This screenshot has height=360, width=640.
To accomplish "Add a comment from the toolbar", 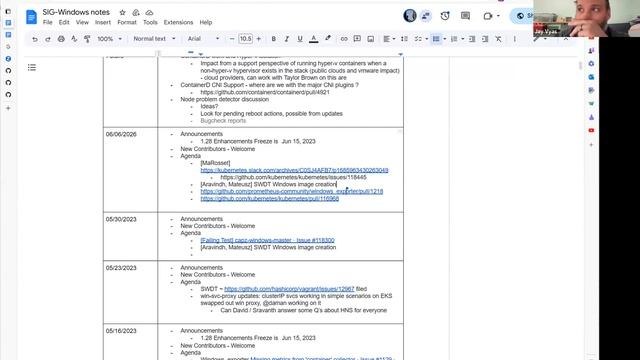I will 357,39.
